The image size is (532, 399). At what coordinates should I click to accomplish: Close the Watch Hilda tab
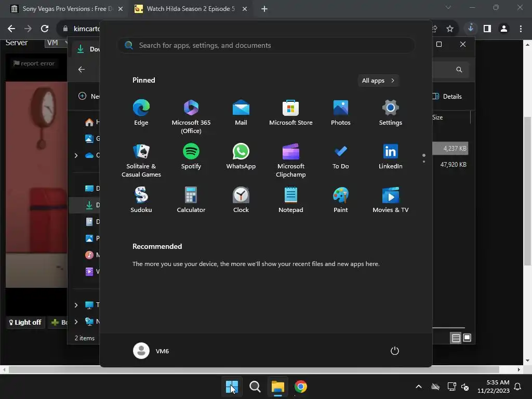245,9
